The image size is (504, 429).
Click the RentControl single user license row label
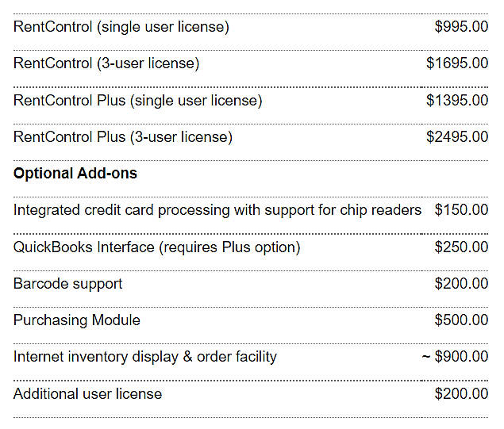(x=121, y=27)
